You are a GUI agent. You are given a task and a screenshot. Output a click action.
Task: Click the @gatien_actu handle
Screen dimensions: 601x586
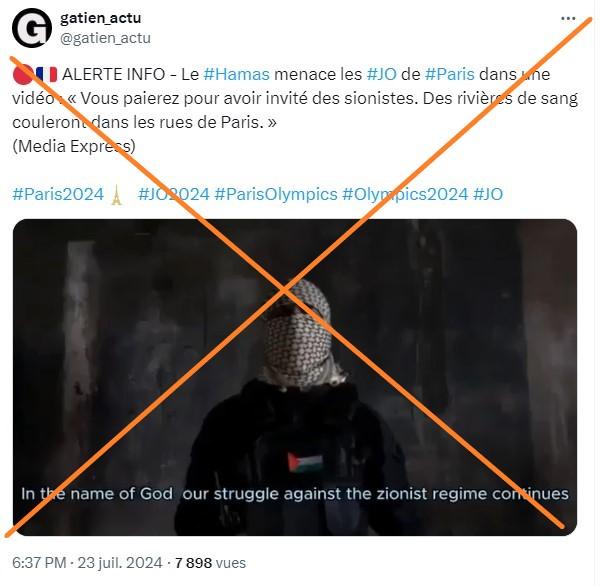tap(105, 38)
